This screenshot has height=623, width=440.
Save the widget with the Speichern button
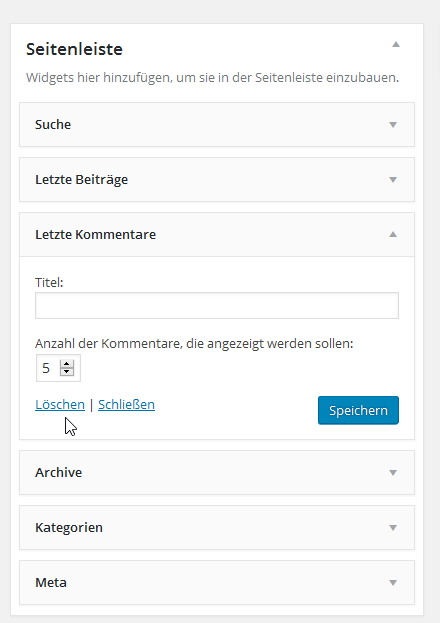tap(358, 410)
